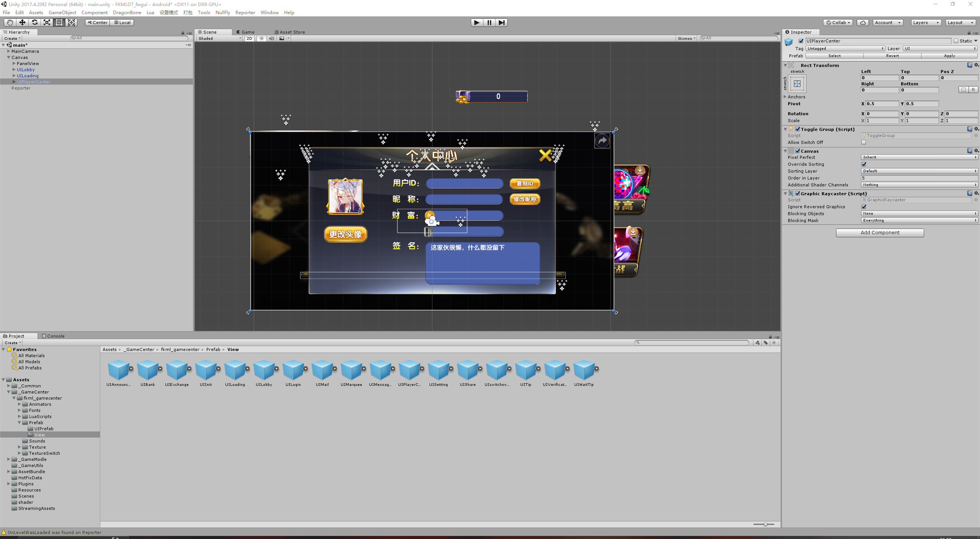This screenshot has height=539, width=980.
Task: Select the Scale tool
Action: click(47, 23)
